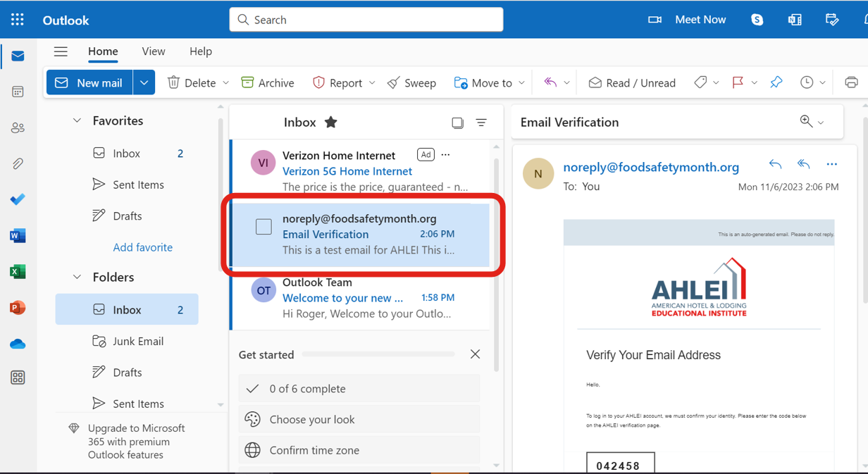Collapse the Favorites section

point(77,120)
